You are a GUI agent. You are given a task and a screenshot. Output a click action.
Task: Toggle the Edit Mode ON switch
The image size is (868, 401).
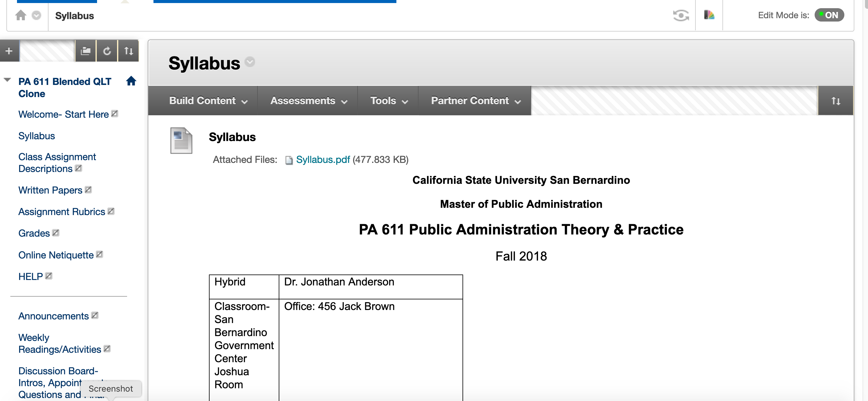[x=829, y=15]
